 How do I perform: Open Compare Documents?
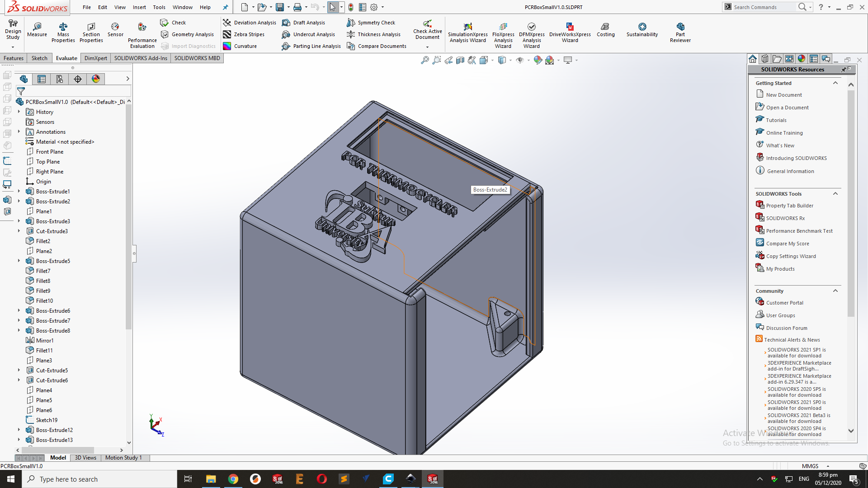[x=377, y=46]
